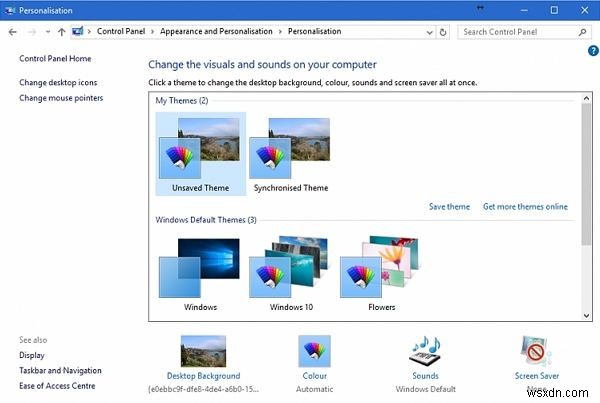This screenshot has height=403, width=600.
Task: Apply the Windows default theme
Action: [x=200, y=274]
